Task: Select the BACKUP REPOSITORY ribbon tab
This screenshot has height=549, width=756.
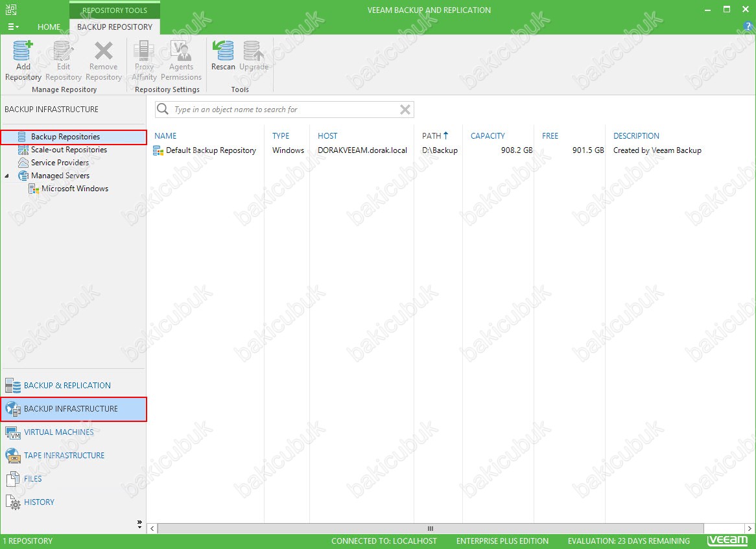Action: [x=115, y=27]
